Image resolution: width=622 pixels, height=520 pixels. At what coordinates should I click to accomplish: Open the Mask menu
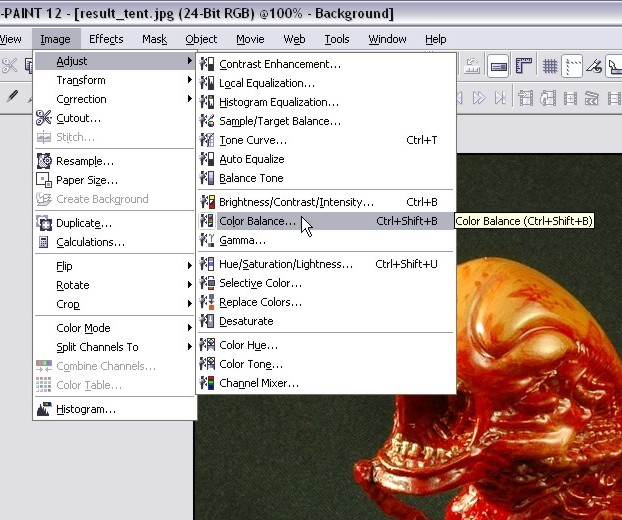(154, 39)
